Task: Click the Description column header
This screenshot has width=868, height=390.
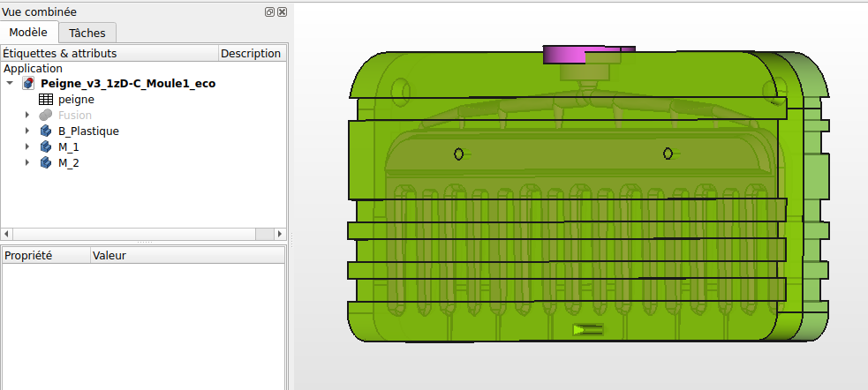Action: 251,53
